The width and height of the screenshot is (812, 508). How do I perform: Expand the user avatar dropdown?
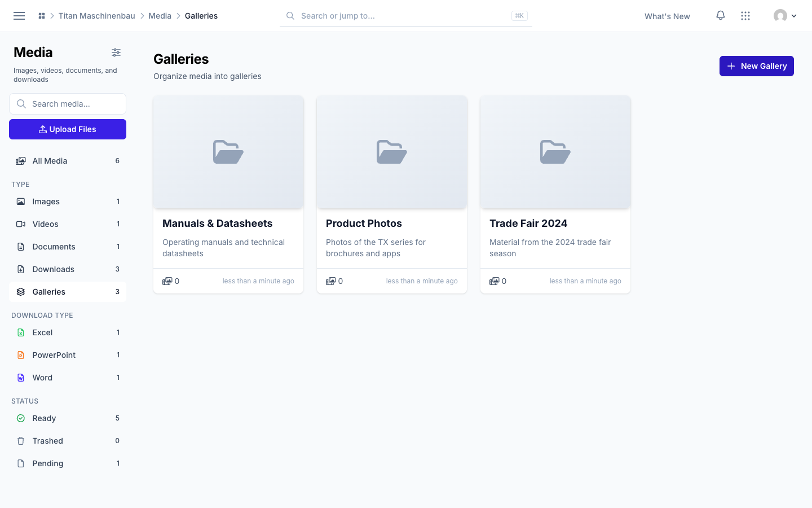785,16
